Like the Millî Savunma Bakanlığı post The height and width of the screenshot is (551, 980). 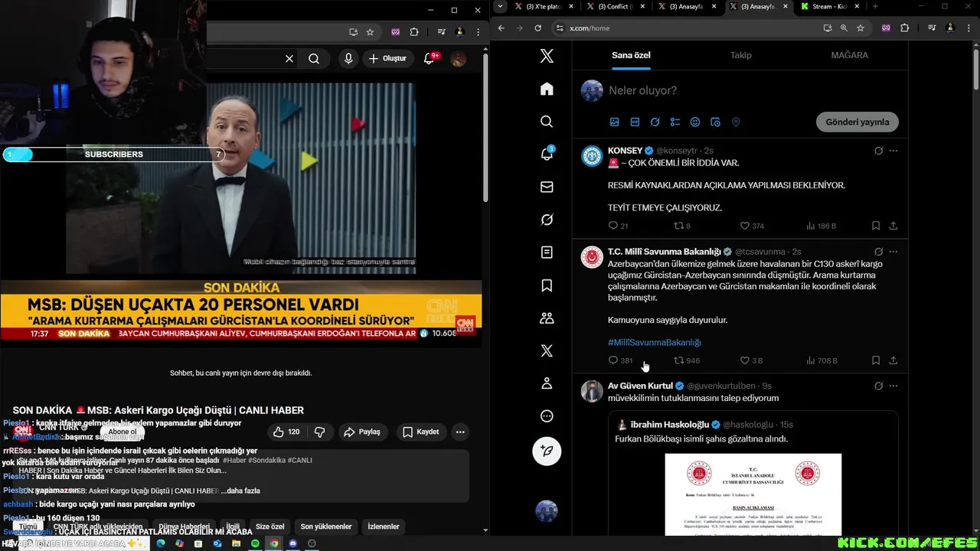751,360
